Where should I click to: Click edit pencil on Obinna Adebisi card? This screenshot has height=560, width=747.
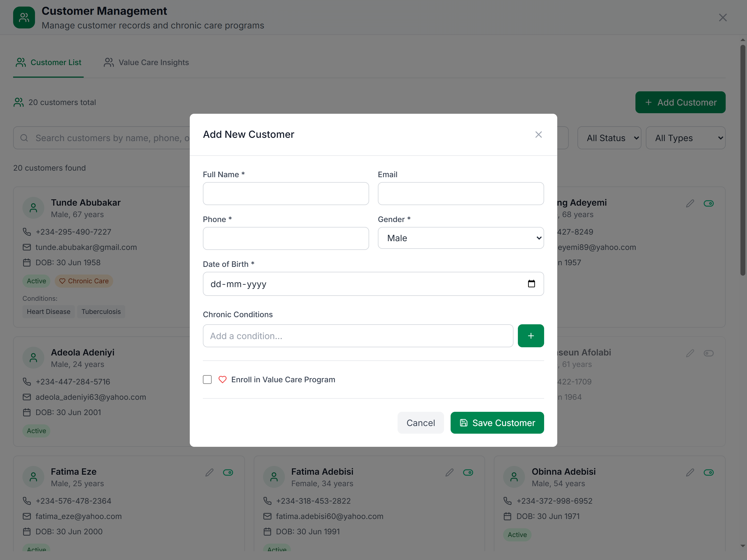click(x=690, y=472)
